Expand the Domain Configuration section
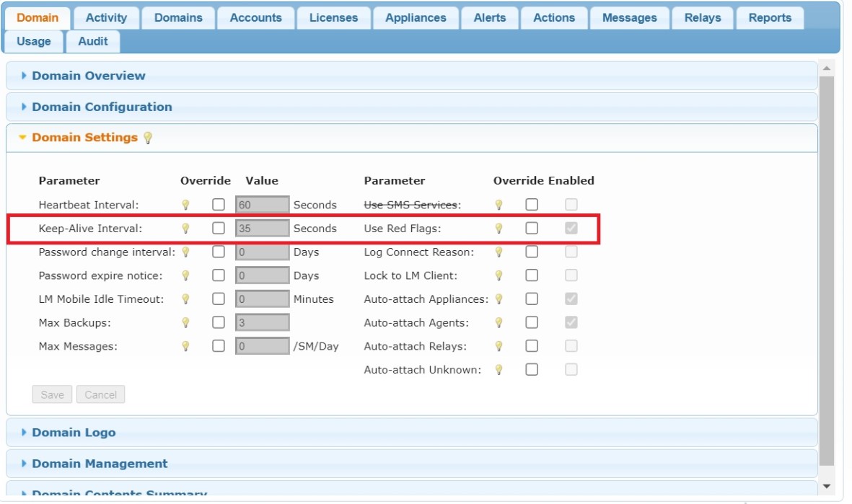Viewport: 852px width, 504px height. coord(411,107)
